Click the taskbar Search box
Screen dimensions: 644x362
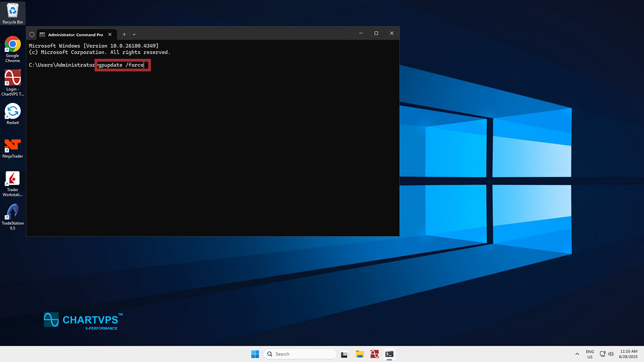pyautogui.click(x=300, y=354)
